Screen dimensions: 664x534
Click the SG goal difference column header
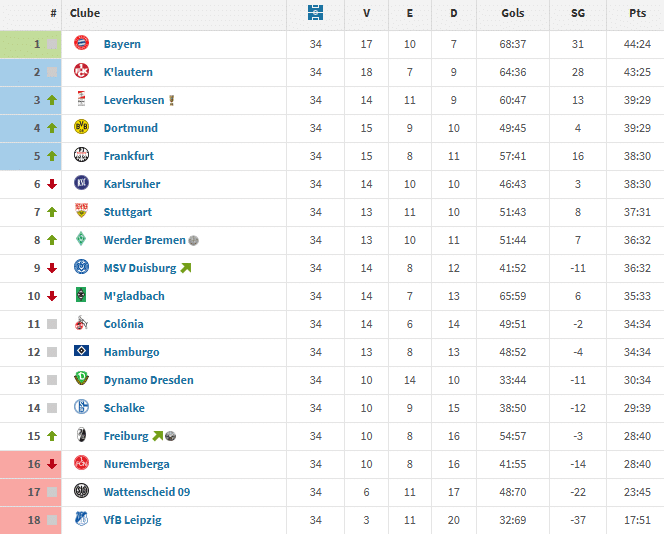coord(578,14)
